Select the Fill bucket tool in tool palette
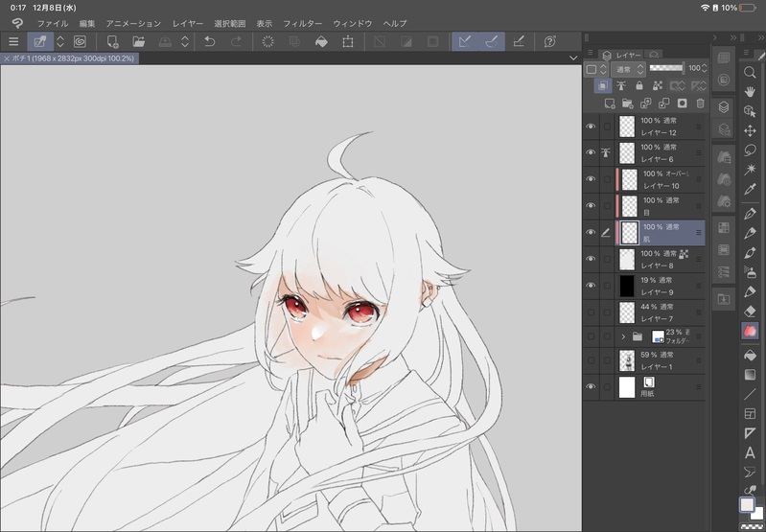The image size is (766, 532). [750, 356]
